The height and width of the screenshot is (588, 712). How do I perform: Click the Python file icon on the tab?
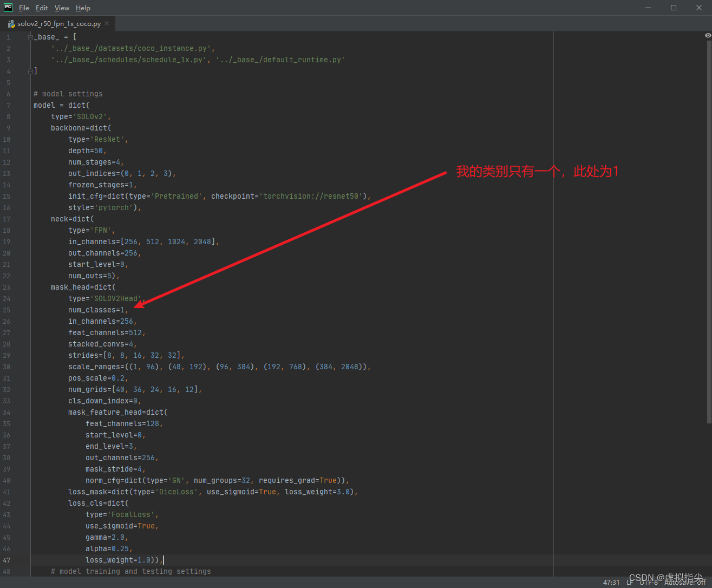(x=11, y=24)
